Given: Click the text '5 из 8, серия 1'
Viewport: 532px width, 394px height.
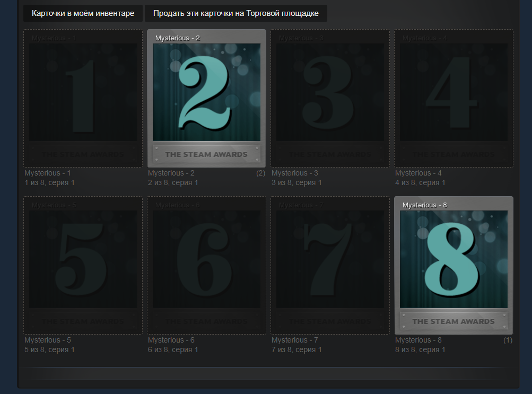Looking at the screenshot, I should coord(49,349).
